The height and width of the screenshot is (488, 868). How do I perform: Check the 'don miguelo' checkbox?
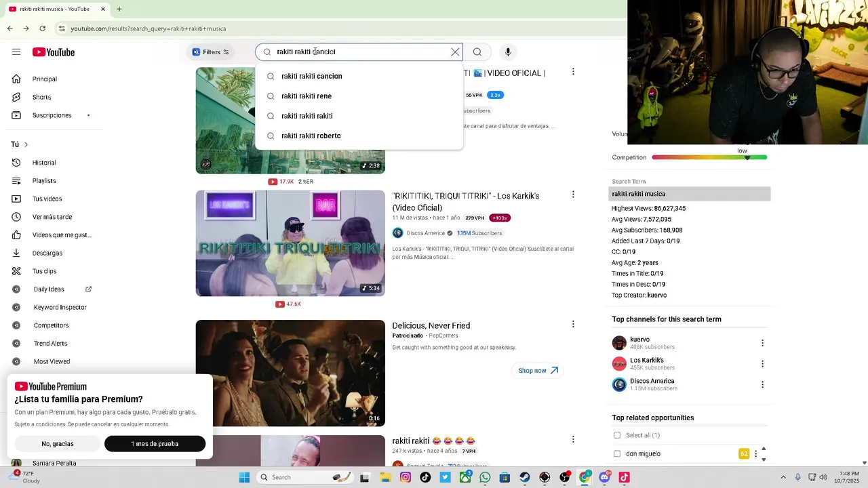click(616, 453)
